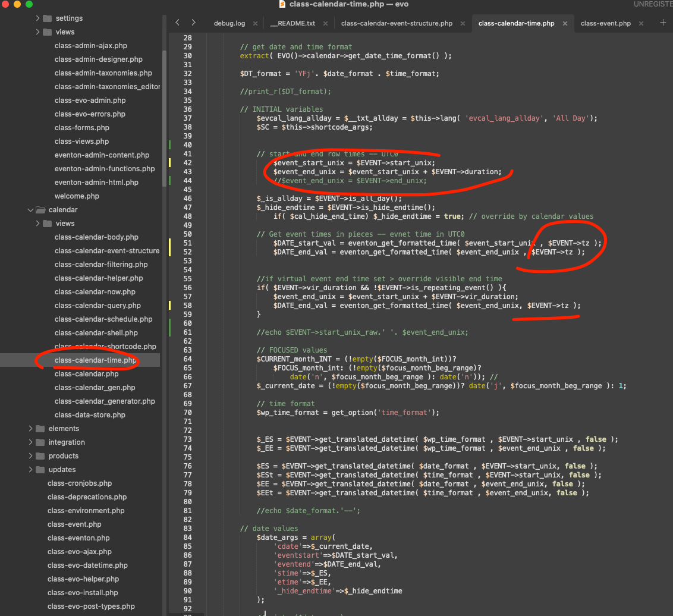673x616 pixels.
Task: Open class-views.php file
Action: pos(81,142)
